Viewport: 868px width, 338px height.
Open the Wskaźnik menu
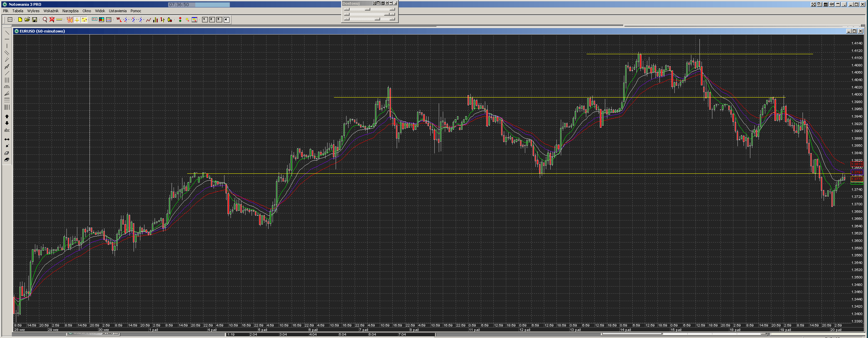coord(51,11)
